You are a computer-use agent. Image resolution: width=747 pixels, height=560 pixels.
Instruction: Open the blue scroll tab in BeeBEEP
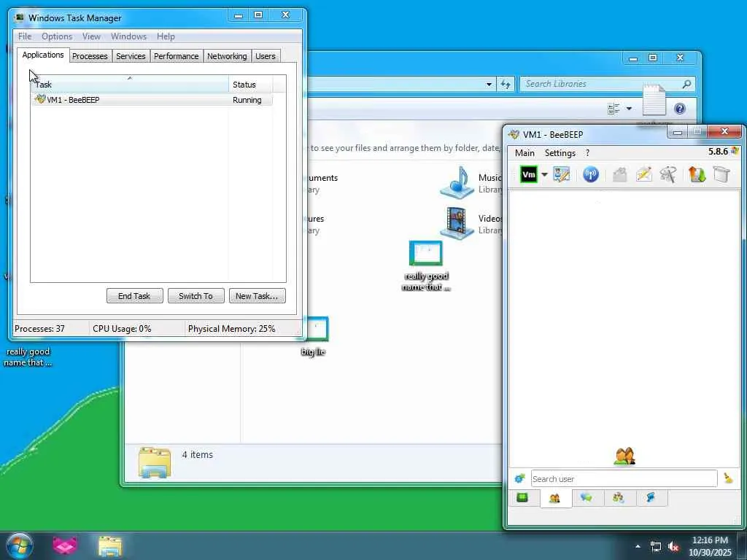[x=651, y=498]
